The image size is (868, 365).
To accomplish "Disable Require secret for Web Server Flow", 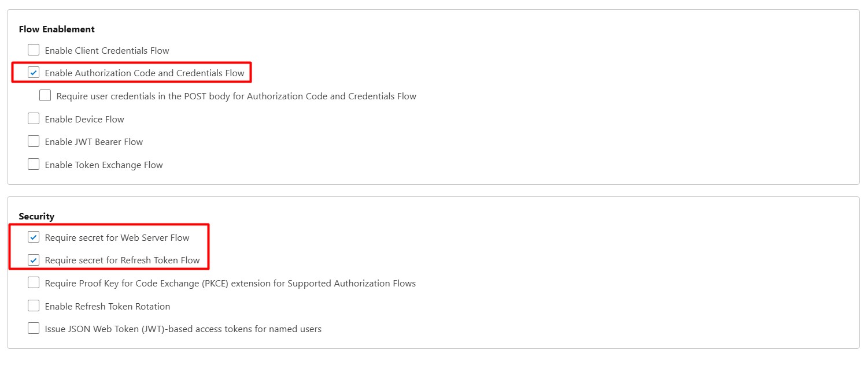I will pos(34,237).
